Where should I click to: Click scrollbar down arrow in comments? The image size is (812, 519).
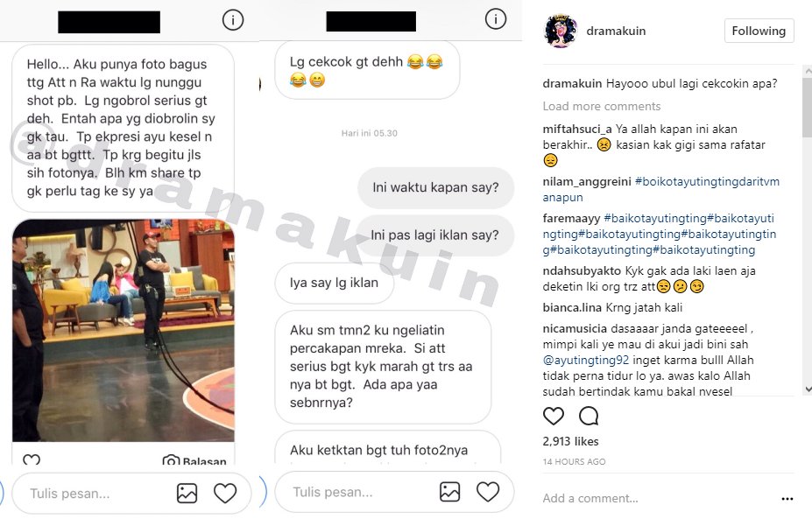pos(808,389)
